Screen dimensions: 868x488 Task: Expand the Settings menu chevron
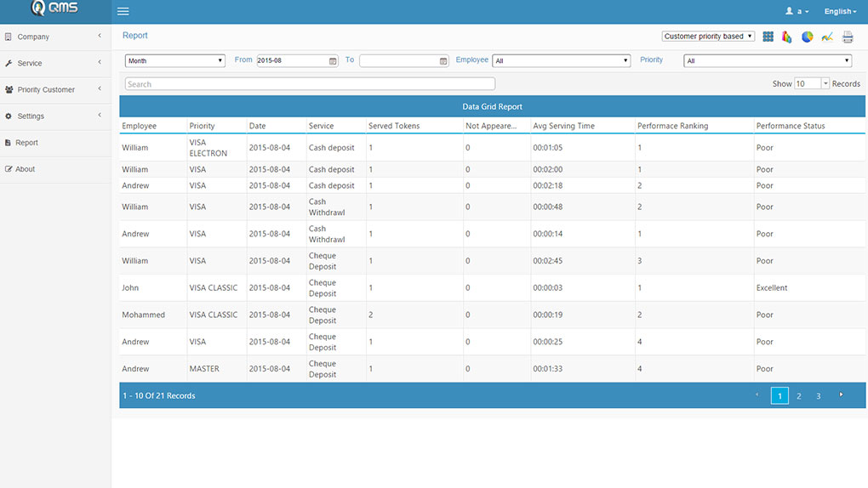(x=100, y=115)
